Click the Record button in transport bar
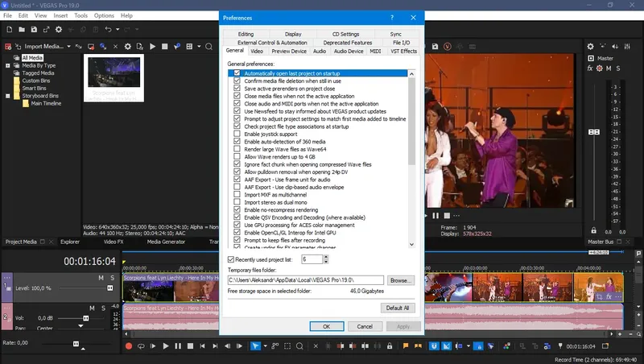This screenshot has height=364, width=644. pos(129,346)
